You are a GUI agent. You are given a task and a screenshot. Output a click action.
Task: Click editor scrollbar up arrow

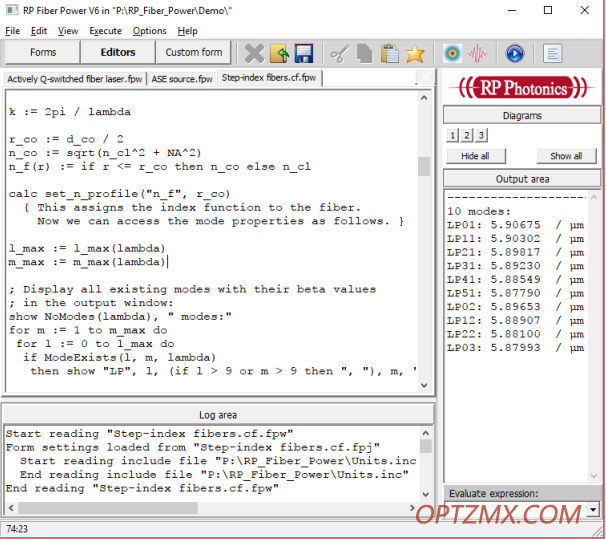coord(424,98)
